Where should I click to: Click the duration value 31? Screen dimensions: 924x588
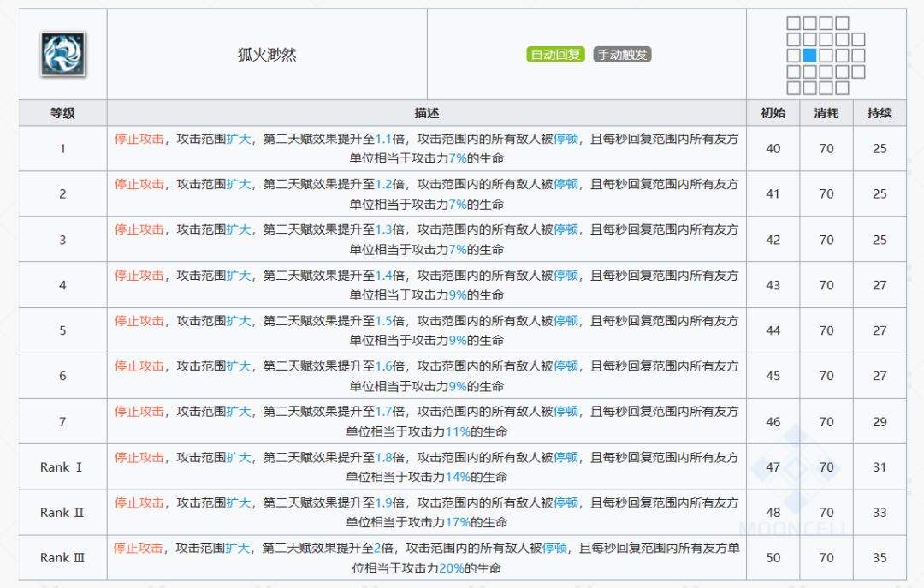point(880,467)
